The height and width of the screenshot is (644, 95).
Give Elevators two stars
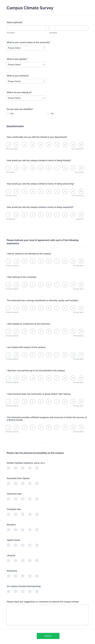click(16, 530)
